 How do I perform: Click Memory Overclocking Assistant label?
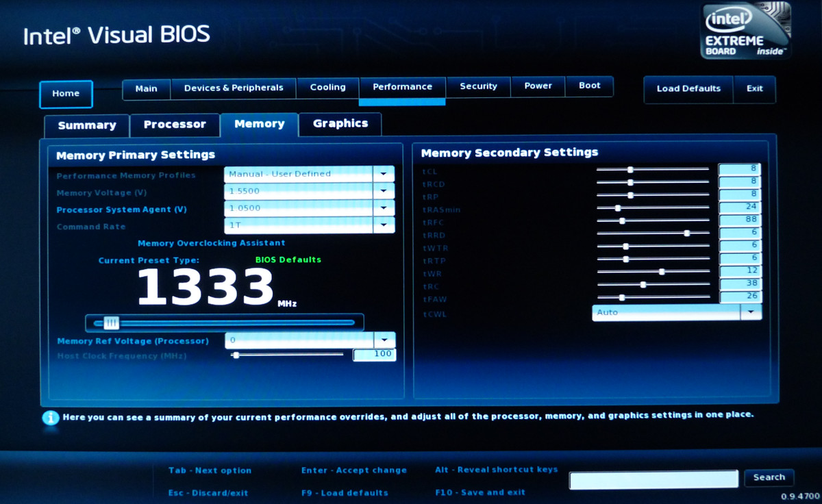212,243
